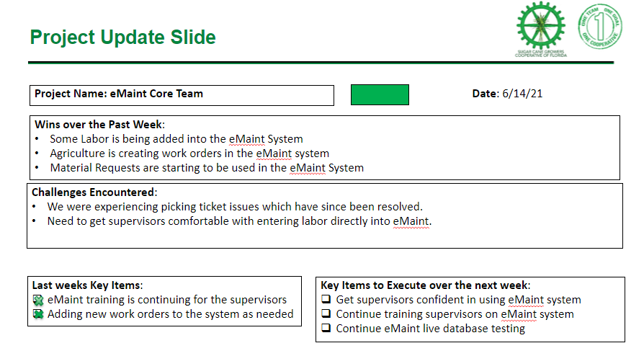Click bullet Agriculture is creating work orders
The height and width of the screenshot is (356, 644).
click(189, 153)
